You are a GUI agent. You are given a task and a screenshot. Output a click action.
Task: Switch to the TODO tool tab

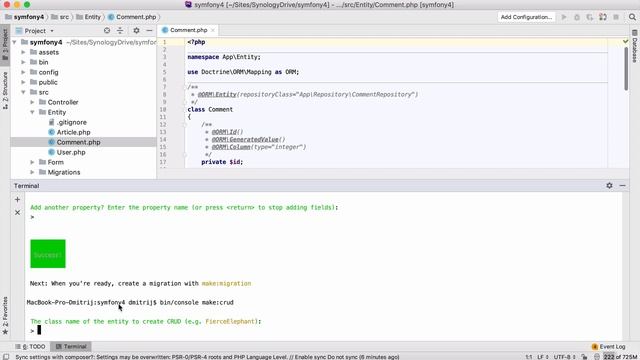tap(30, 347)
